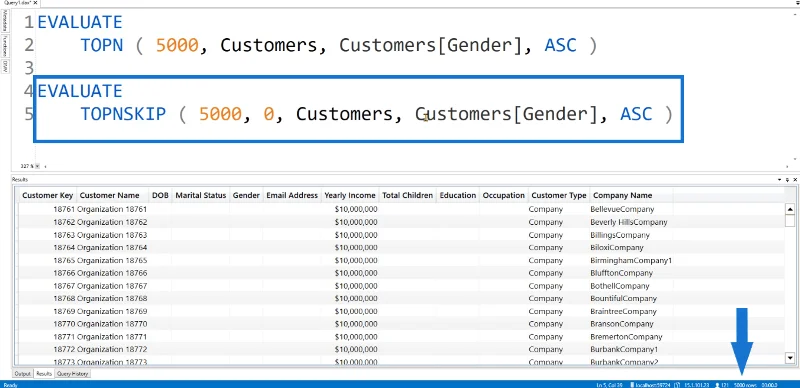Click the Total Children column header
The width and height of the screenshot is (800, 388).
coord(408,195)
